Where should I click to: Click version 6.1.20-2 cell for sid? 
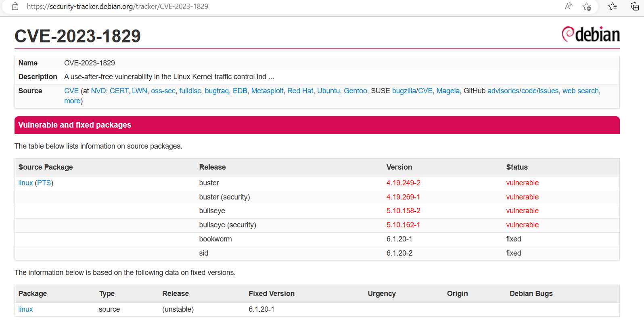click(399, 253)
